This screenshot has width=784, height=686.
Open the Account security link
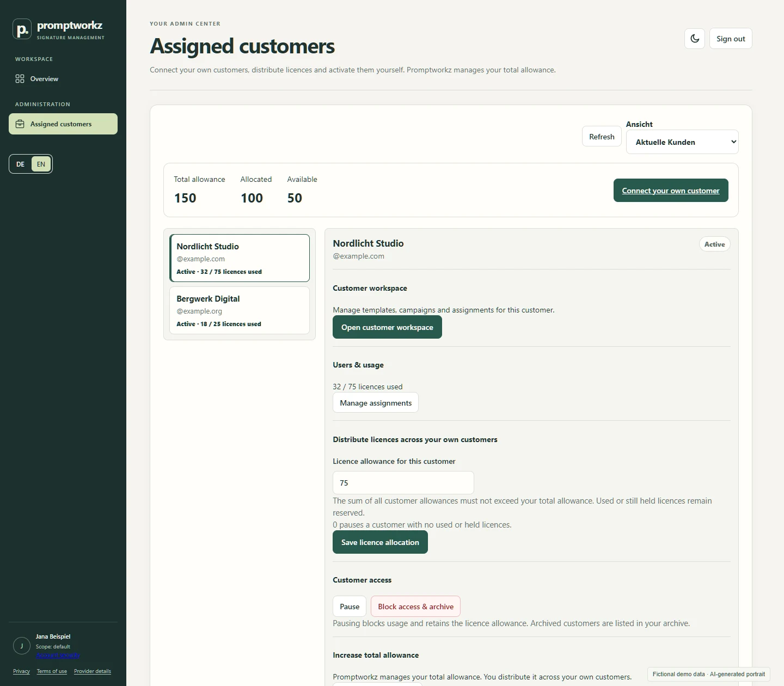tap(58, 655)
